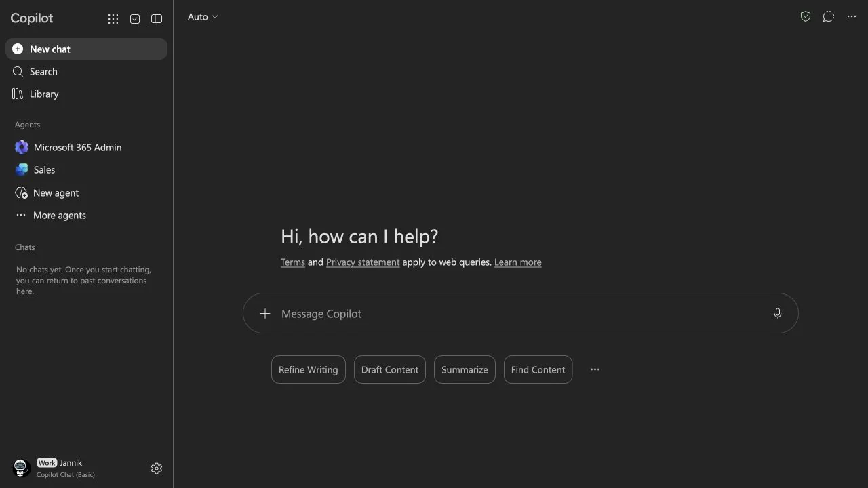This screenshot has height=488, width=868.
Task: Select the Summarize prompt
Action: 465,369
